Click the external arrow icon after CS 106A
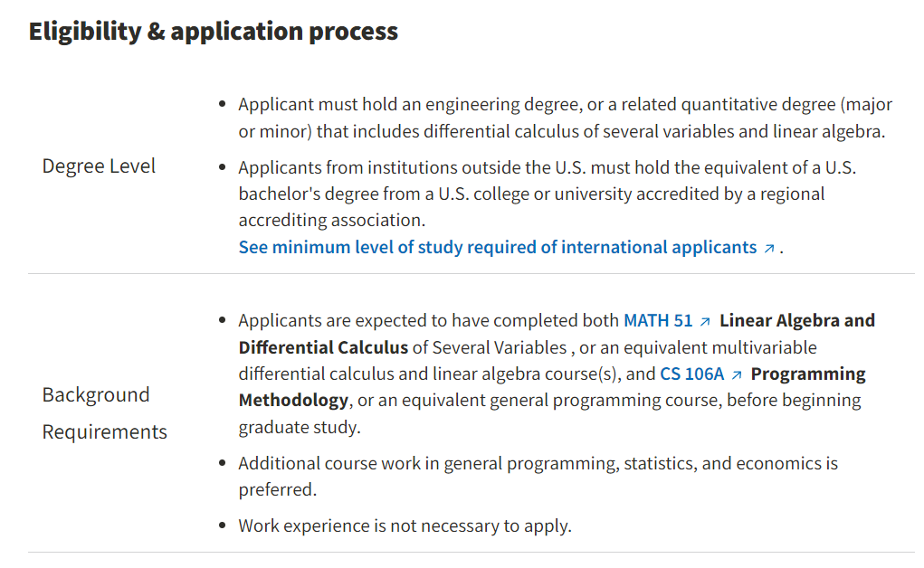 point(736,375)
